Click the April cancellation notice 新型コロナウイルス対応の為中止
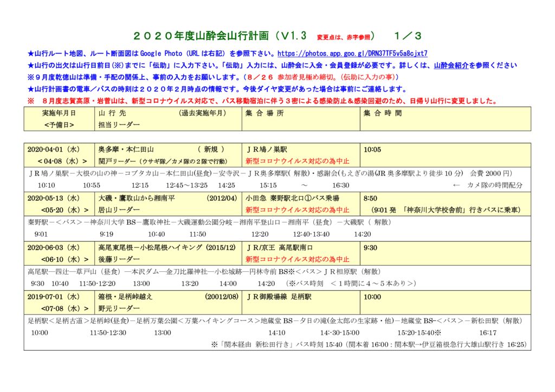 click(x=296, y=160)
